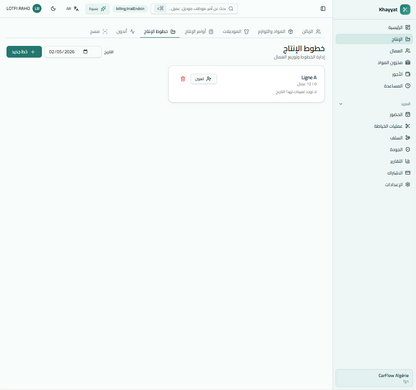Screen dimensions: 416x390
Task: Click the new line button
Action: click(24, 52)
